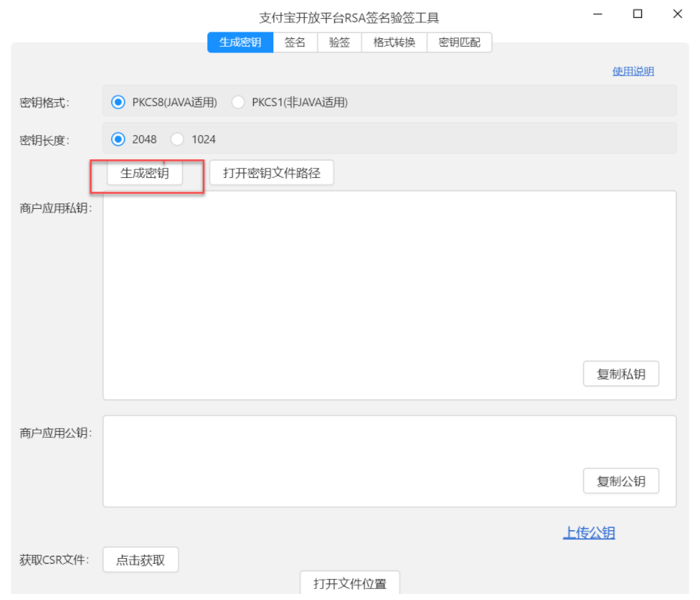Copy public key with 复制公钥

(621, 481)
